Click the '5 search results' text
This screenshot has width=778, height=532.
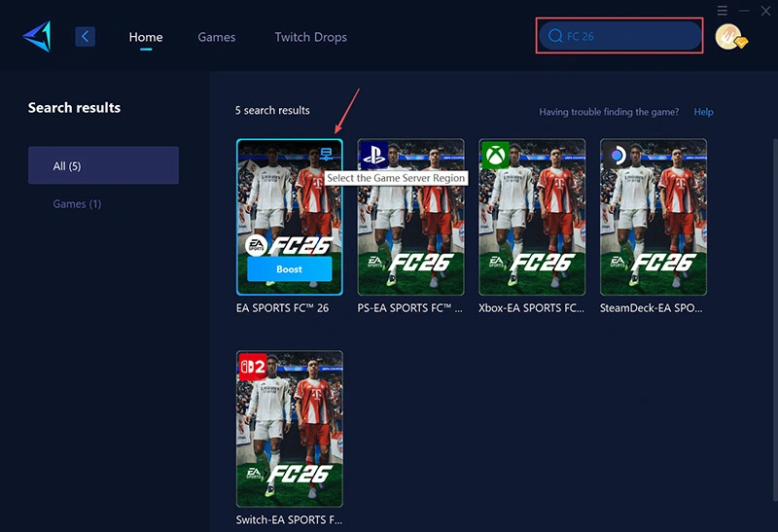(x=272, y=110)
